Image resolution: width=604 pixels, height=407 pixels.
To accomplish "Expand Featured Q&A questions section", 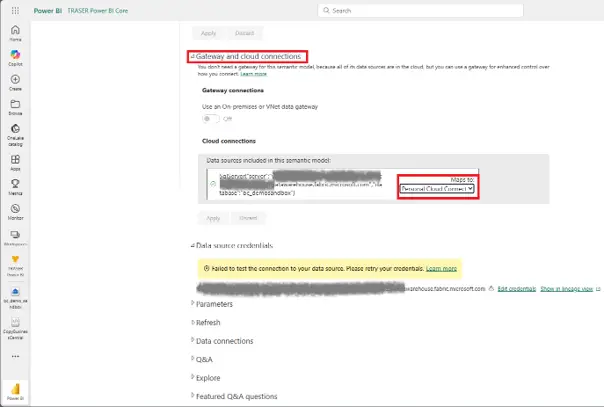I will click(x=193, y=396).
